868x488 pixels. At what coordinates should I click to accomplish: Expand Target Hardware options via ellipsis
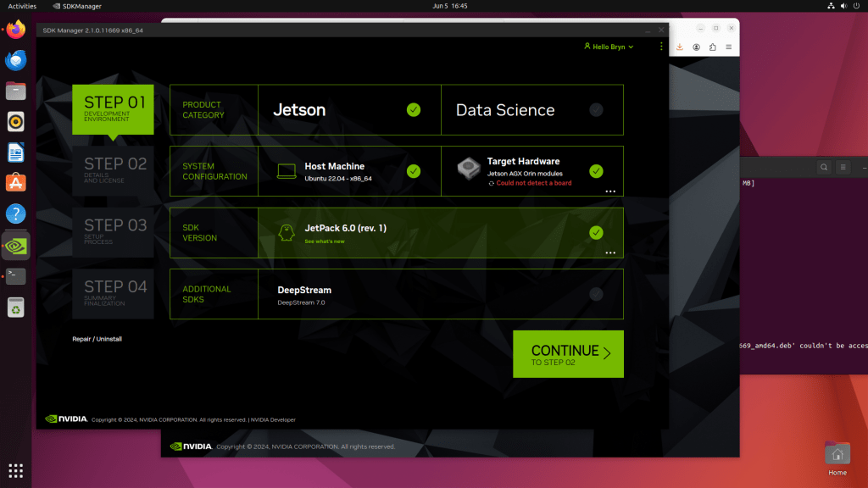point(609,191)
